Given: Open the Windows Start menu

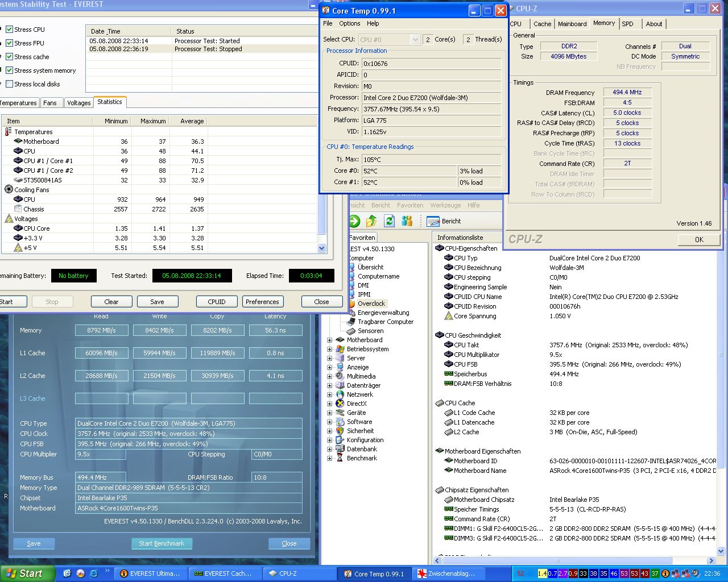Looking at the screenshot, I should [x=27, y=573].
